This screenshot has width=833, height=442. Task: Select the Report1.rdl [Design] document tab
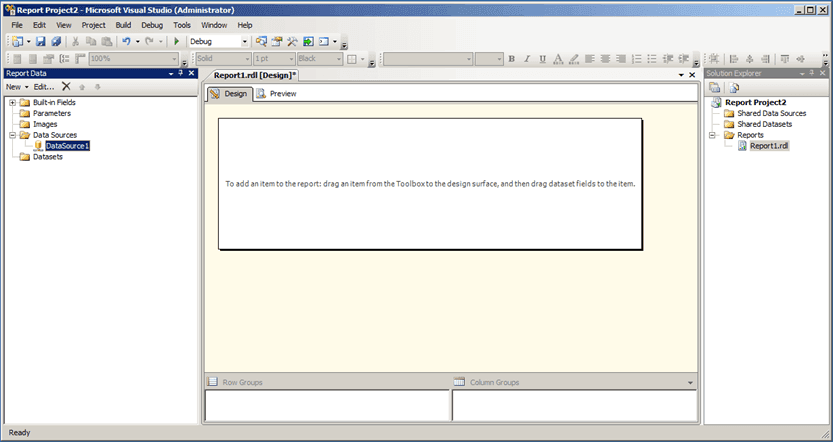point(255,75)
